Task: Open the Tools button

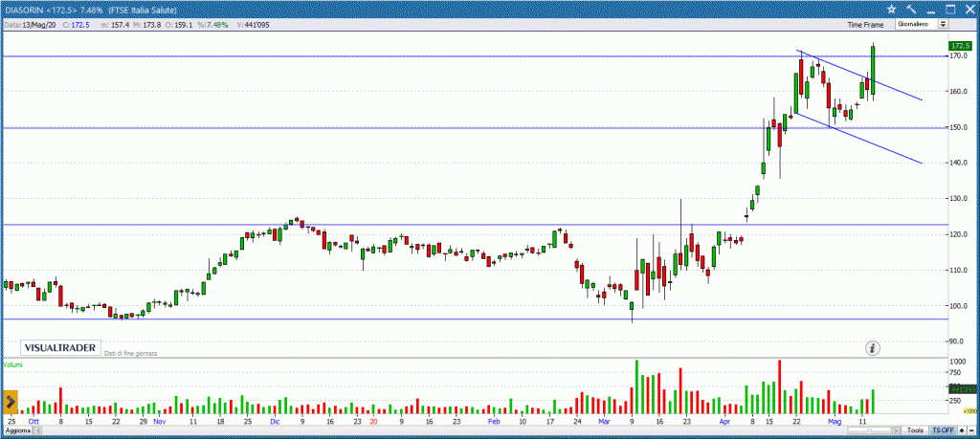Action: point(916,431)
